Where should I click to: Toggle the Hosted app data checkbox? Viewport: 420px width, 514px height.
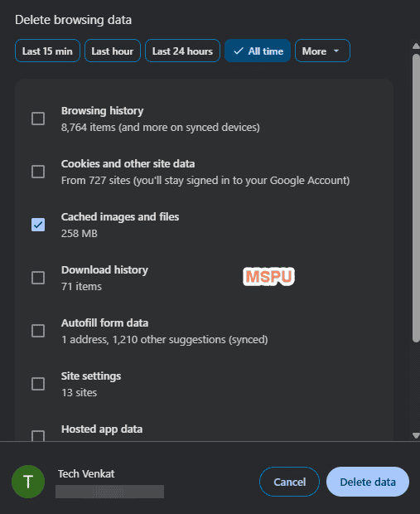38,436
